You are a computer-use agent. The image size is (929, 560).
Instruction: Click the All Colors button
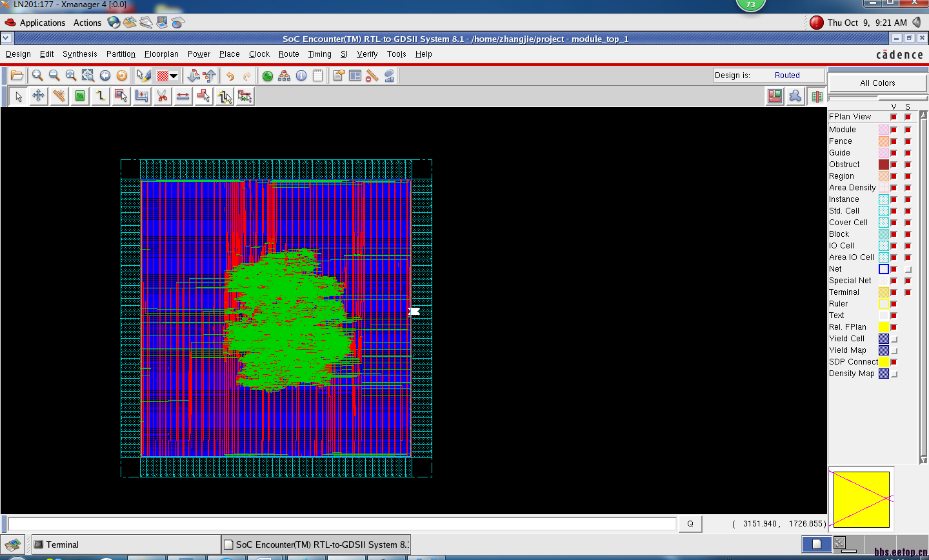(x=877, y=83)
